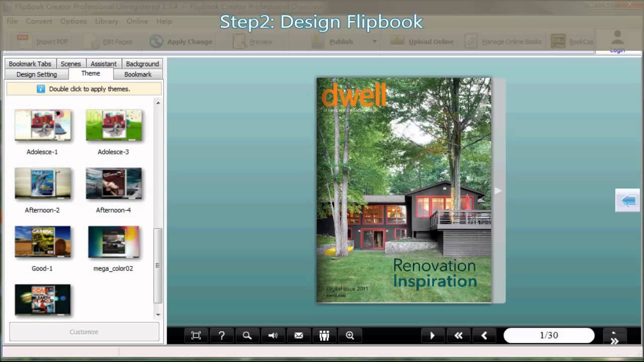
Task: Click the Import PDF toolbar button
Action: pyautogui.click(x=42, y=42)
